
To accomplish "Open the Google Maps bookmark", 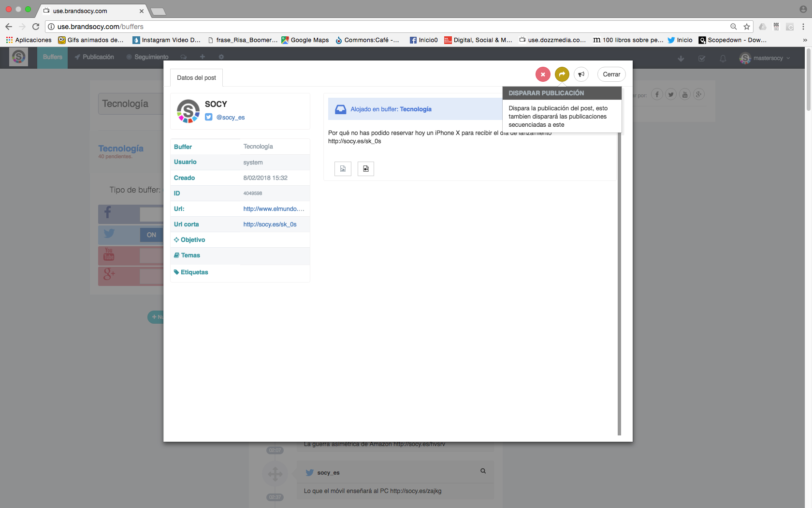I will pos(305,40).
